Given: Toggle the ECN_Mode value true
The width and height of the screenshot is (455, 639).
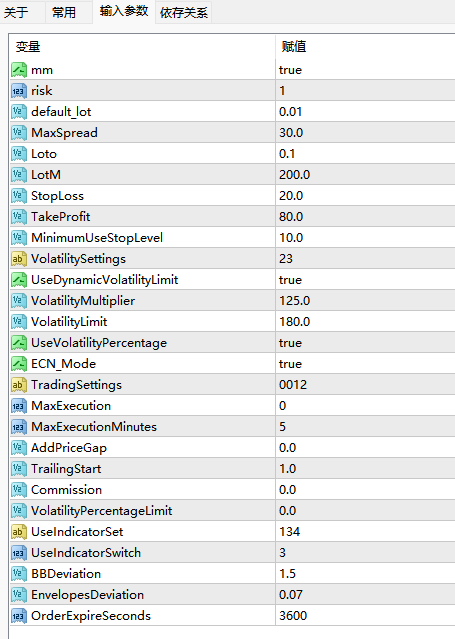Looking at the screenshot, I should (x=290, y=364).
